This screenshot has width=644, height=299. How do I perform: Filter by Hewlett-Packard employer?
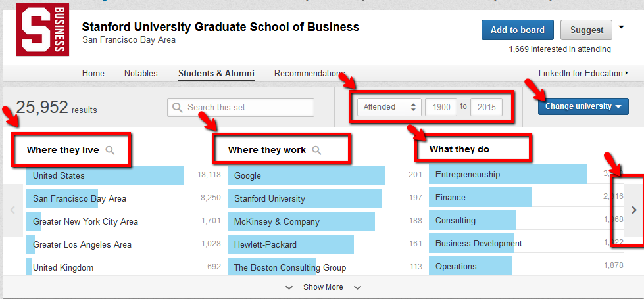(325, 244)
